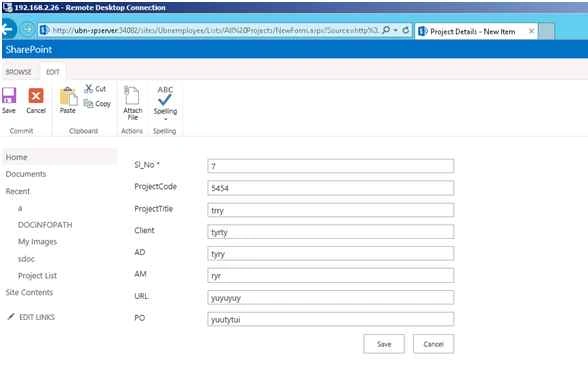Click the EDIT LINKS pencil icon

coord(11,317)
